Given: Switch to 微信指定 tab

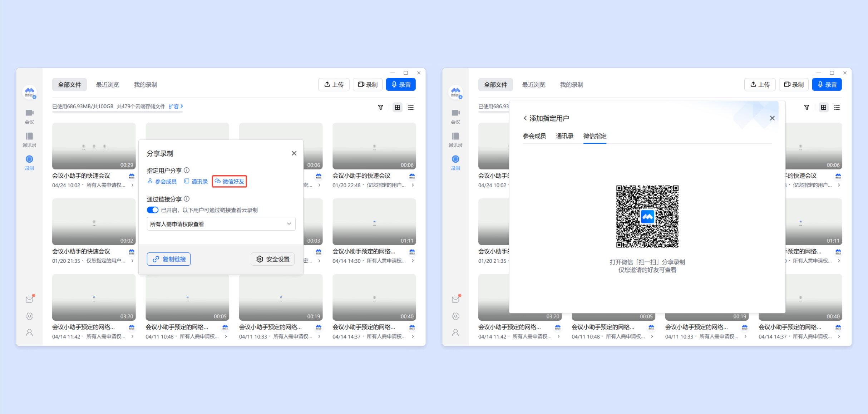Looking at the screenshot, I should [x=595, y=136].
